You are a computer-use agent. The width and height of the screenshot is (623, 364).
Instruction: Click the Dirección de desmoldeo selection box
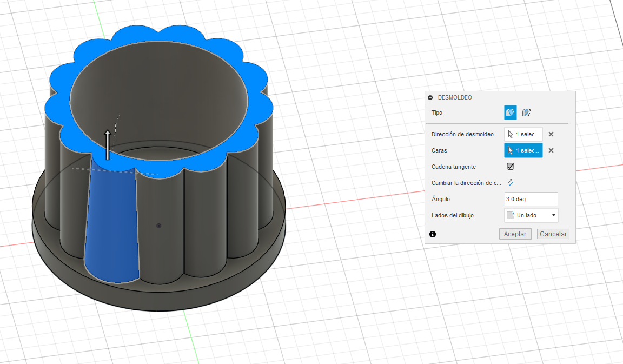pyautogui.click(x=523, y=134)
